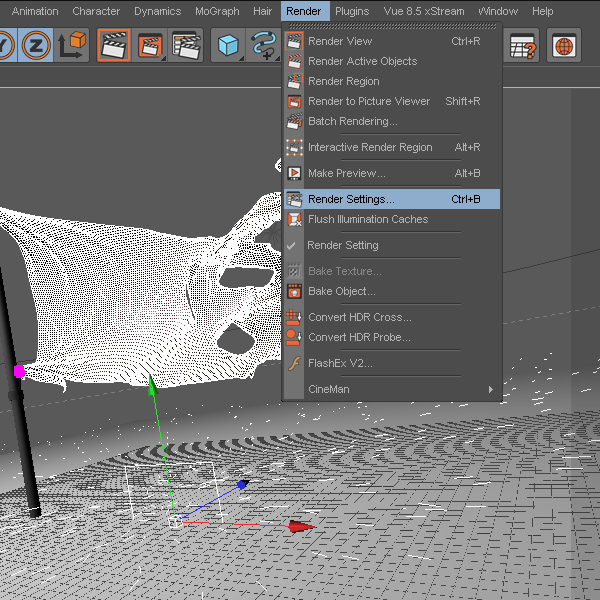Open the Animation menu

(35, 11)
